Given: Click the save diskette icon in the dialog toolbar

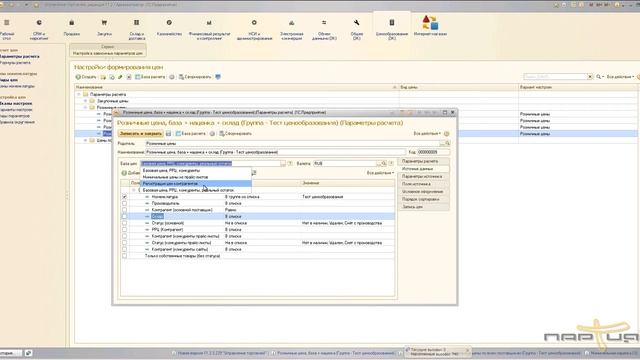Looking at the screenshot, I should (169, 133).
